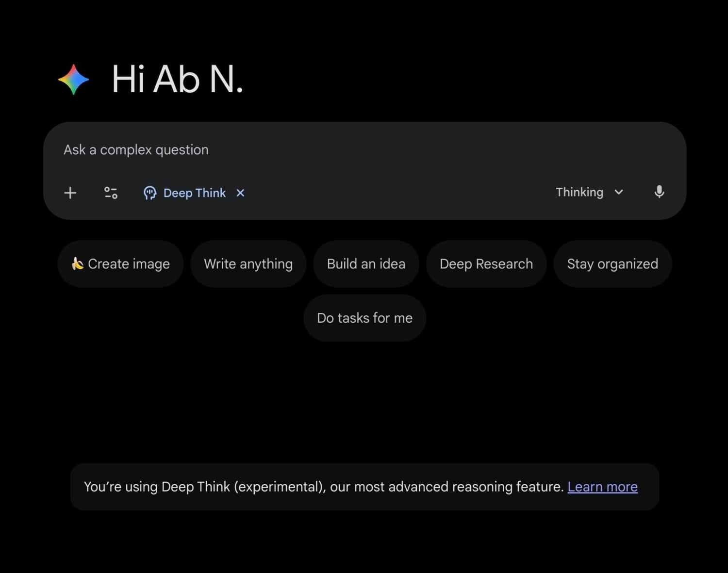Open the Learn more link
728x573 pixels.
(602, 487)
